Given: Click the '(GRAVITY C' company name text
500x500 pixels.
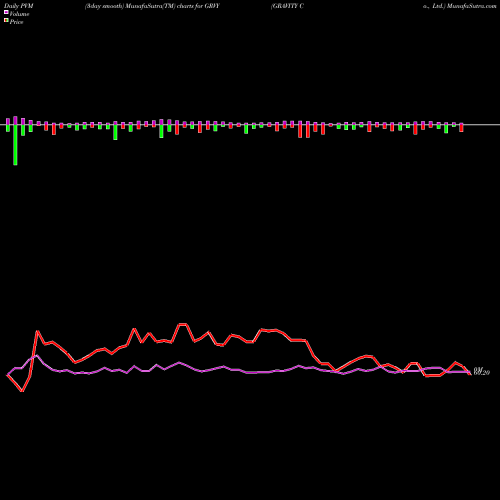Looking at the screenshot, I should (287, 6).
